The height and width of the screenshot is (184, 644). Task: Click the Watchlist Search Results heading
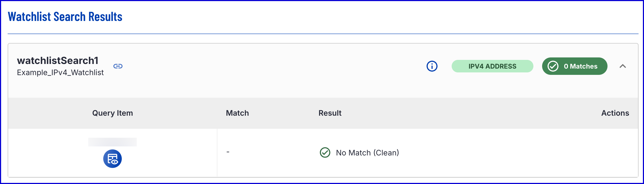(x=65, y=17)
